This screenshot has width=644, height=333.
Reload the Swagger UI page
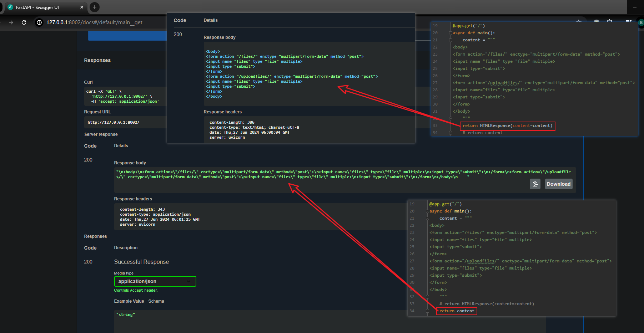pos(24,22)
